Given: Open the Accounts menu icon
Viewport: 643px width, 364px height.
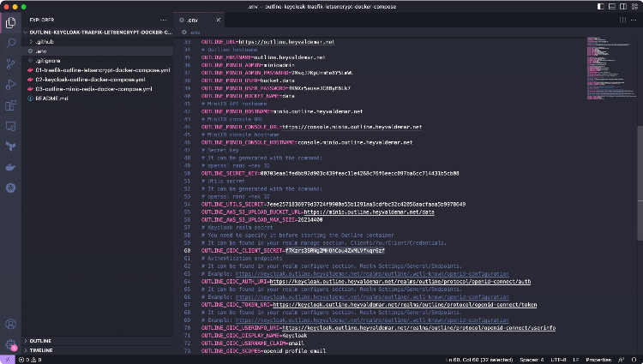Looking at the screenshot, I should [10, 324].
